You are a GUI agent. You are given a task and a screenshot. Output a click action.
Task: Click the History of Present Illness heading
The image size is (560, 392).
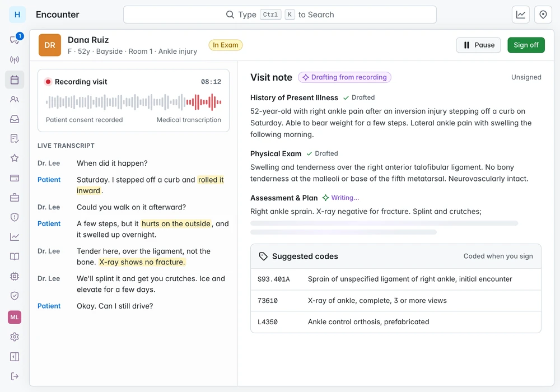pyautogui.click(x=294, y=98)
